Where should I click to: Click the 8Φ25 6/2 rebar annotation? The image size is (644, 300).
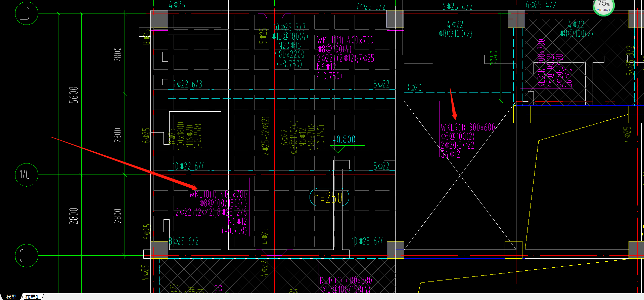click(x=184, y=241)
